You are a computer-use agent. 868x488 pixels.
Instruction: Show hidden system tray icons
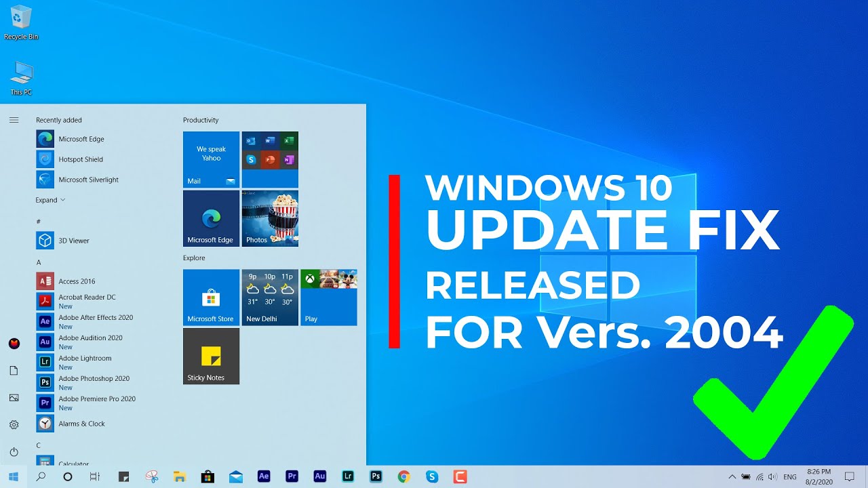tap(732, 476)
